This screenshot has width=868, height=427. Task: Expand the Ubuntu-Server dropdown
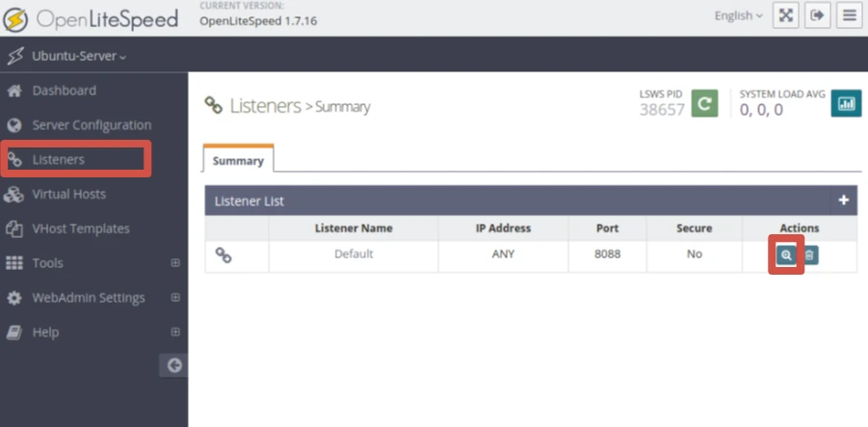tap(79, 56)
